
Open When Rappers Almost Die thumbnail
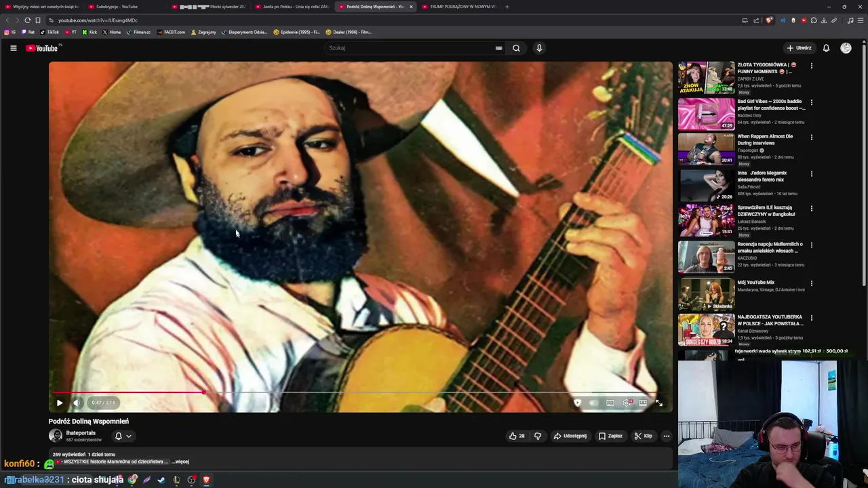pos(706,148)
